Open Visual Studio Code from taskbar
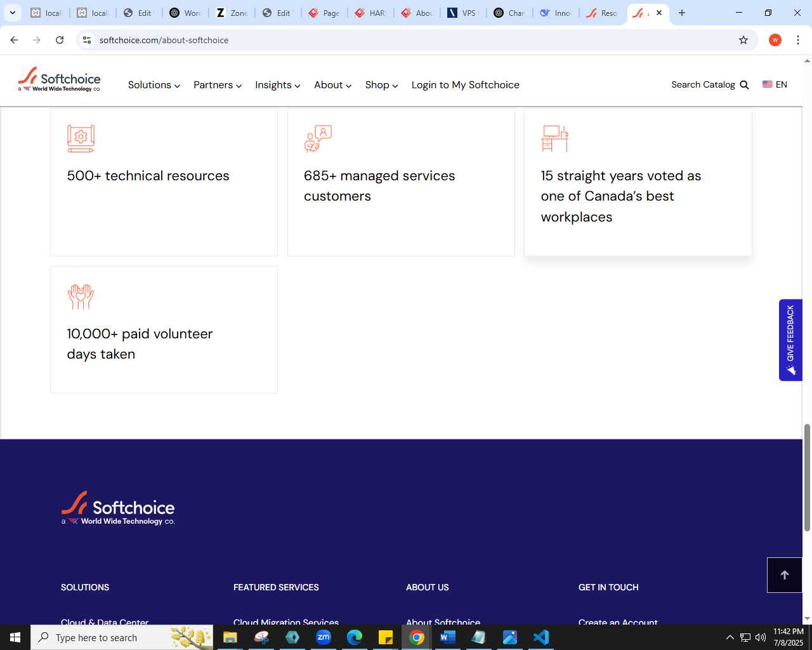Viewport: 812px width, 650px height. click(x=540, y=637)
